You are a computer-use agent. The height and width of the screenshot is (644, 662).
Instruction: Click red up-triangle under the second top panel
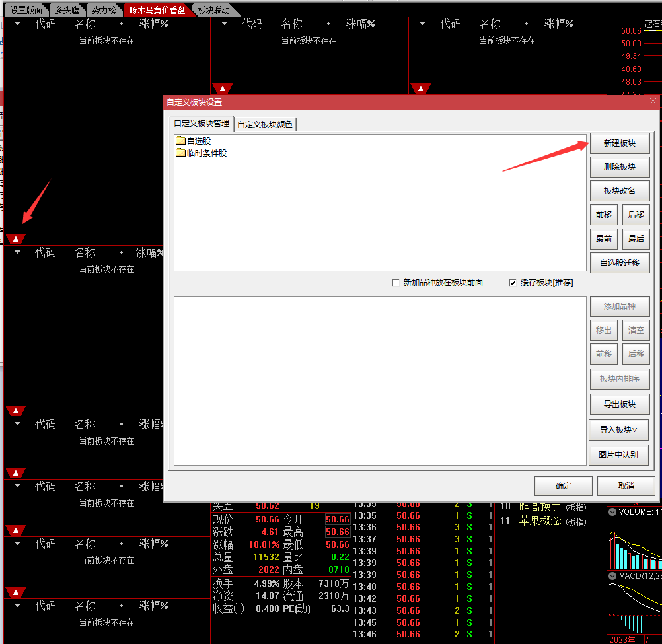(x=223, y=89)
